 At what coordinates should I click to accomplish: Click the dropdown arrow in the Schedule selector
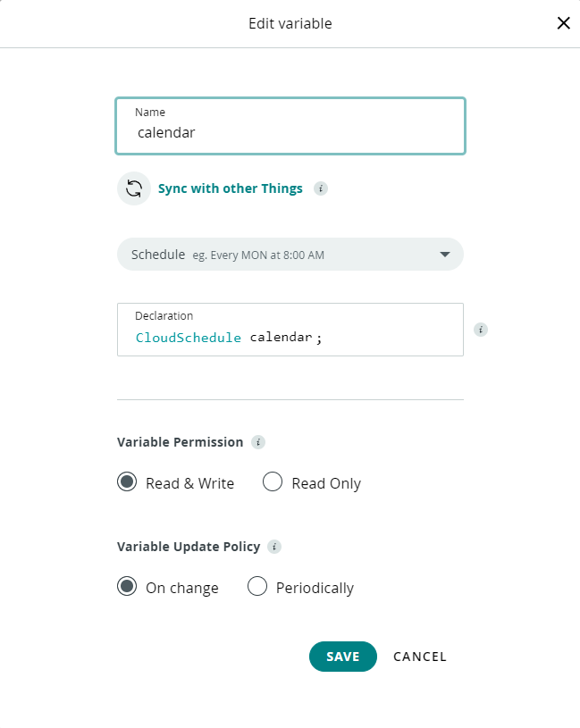(445, 255)
